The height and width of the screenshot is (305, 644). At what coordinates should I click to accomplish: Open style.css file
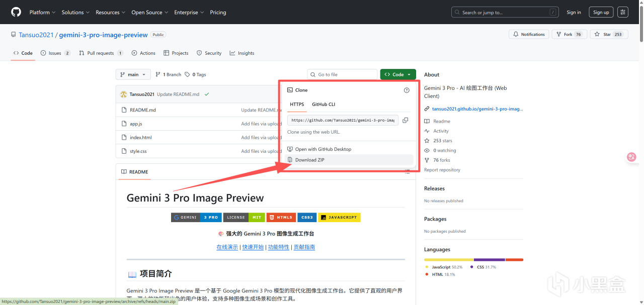coord(138,151)
